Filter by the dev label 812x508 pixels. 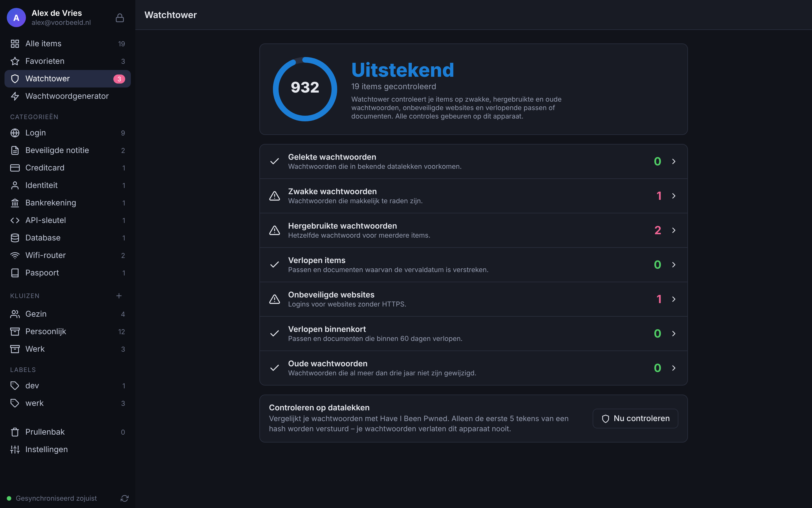tap(67, 386)
